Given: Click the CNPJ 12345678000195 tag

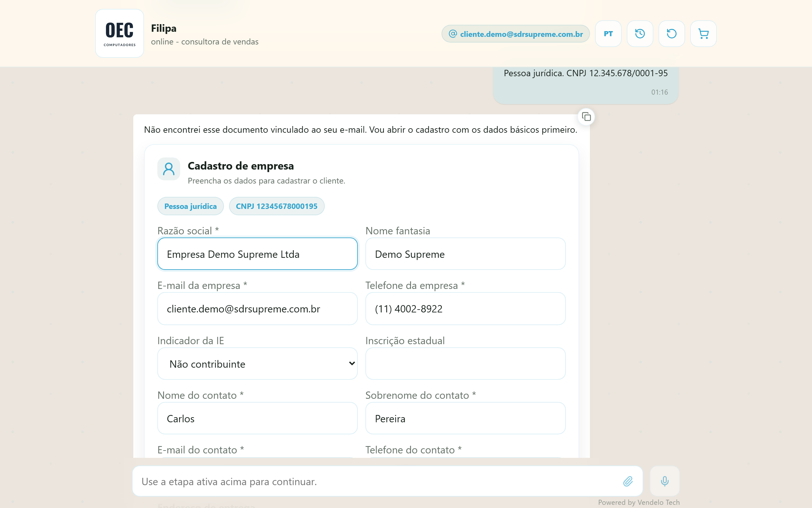Looking at the screenshot, I should [277, 206].
